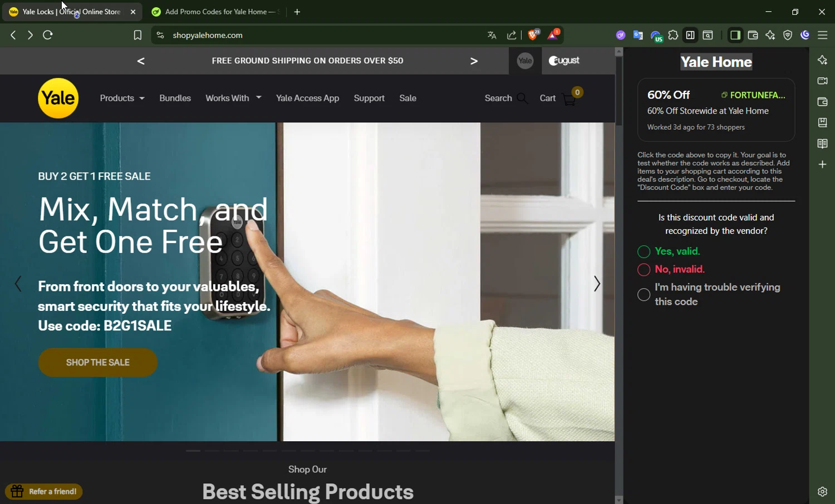
Task: Switch to the Add Promo Codes tab
Action: (x=216, y=12)
